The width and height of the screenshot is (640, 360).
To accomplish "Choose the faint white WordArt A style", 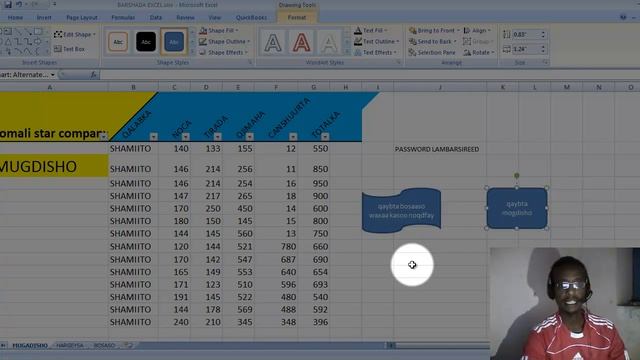I will click(x=329, y=42).
